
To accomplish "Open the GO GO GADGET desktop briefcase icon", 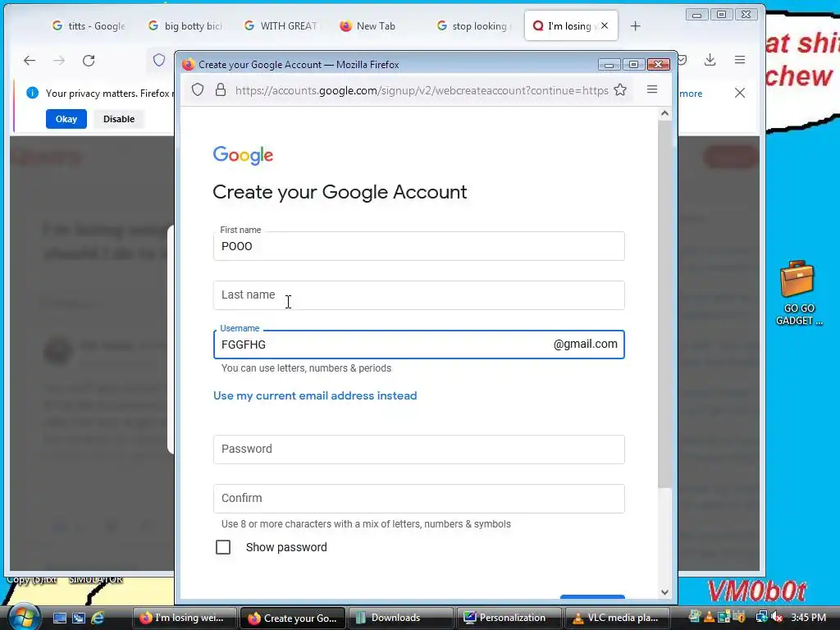I will (x=797, y=293).
